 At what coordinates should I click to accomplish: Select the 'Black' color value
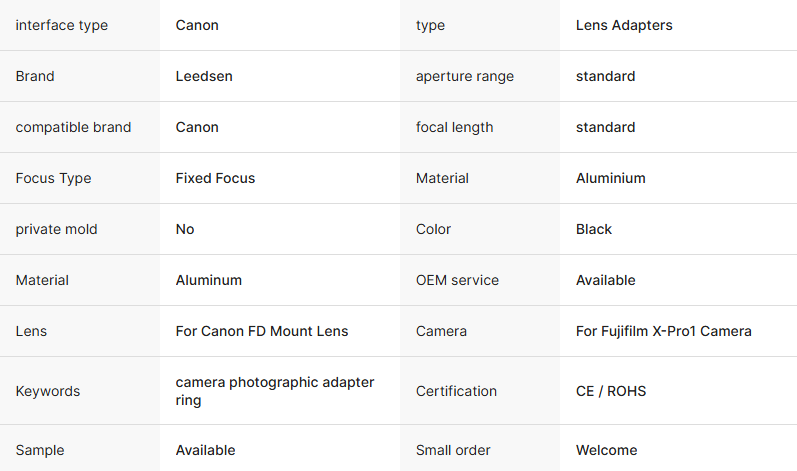pyautogui.click(x=594, y=229)
